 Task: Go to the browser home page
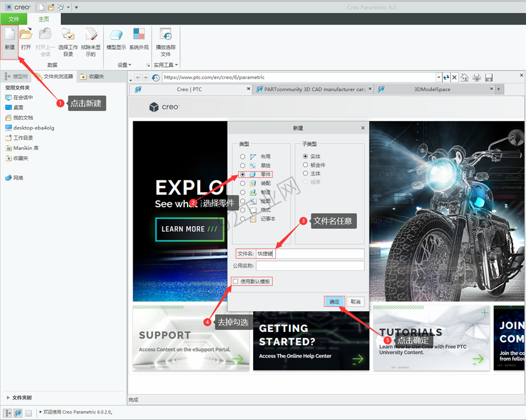point(465,78)
